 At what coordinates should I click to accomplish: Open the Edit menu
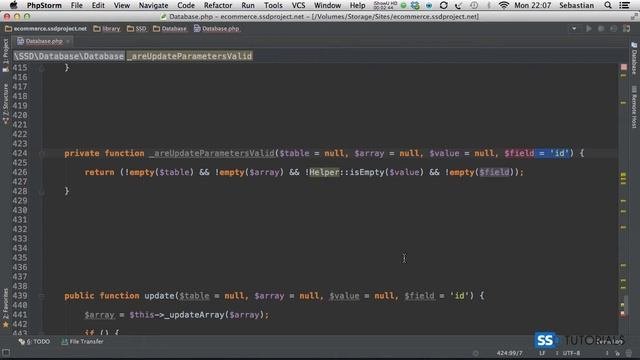click(x=98, y=5)
